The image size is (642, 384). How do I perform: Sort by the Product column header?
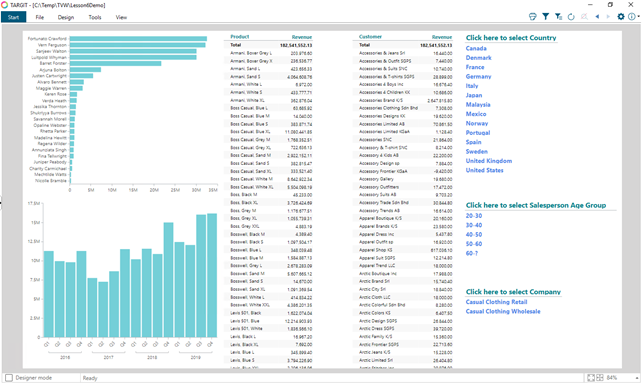click(x=240, y=36)
